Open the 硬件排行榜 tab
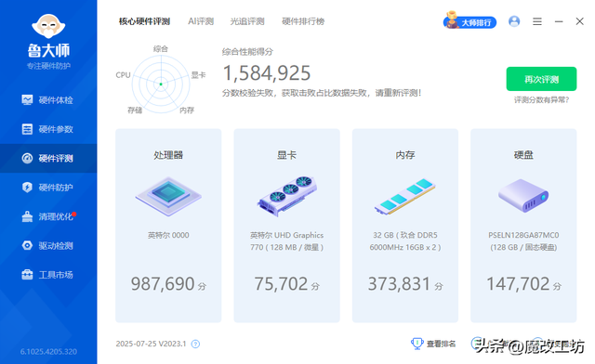This screenshot has width=595, height=364. coord(303,21)
